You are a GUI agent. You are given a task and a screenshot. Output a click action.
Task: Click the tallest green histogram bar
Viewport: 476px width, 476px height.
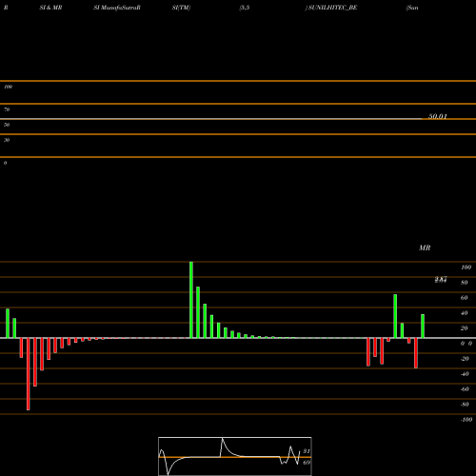click(x=191, y=300)
